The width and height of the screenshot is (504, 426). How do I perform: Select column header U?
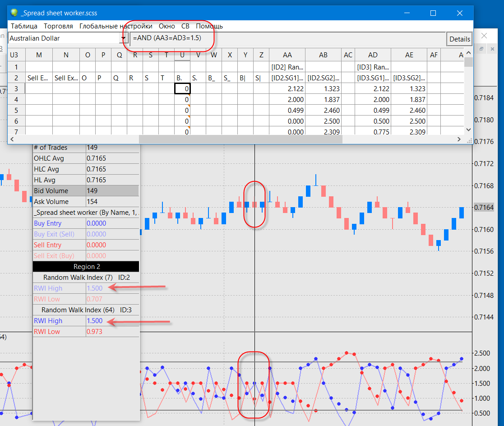(x=182, y=55)
